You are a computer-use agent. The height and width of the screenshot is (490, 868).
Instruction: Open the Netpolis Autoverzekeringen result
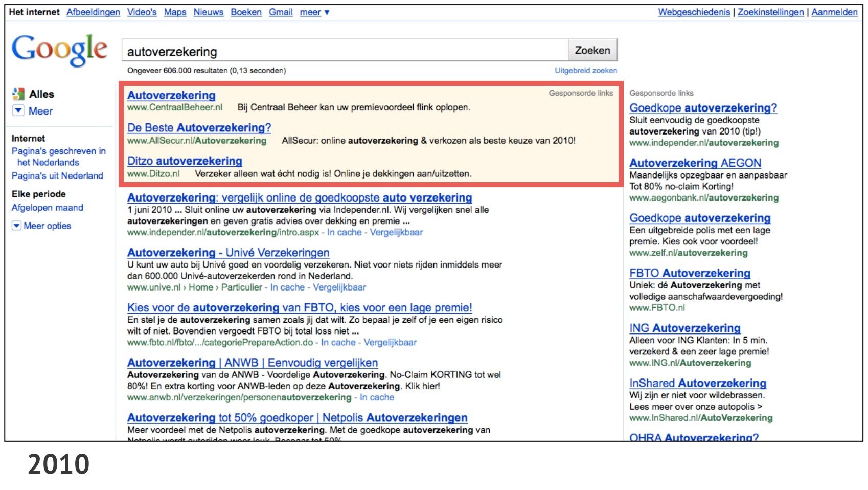(298, 418)
